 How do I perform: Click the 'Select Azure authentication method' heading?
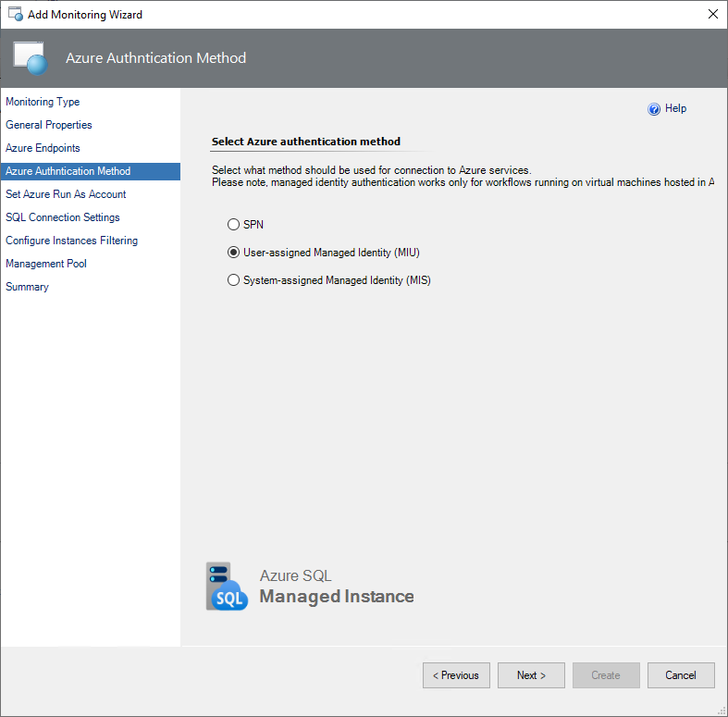coord(306,142)
